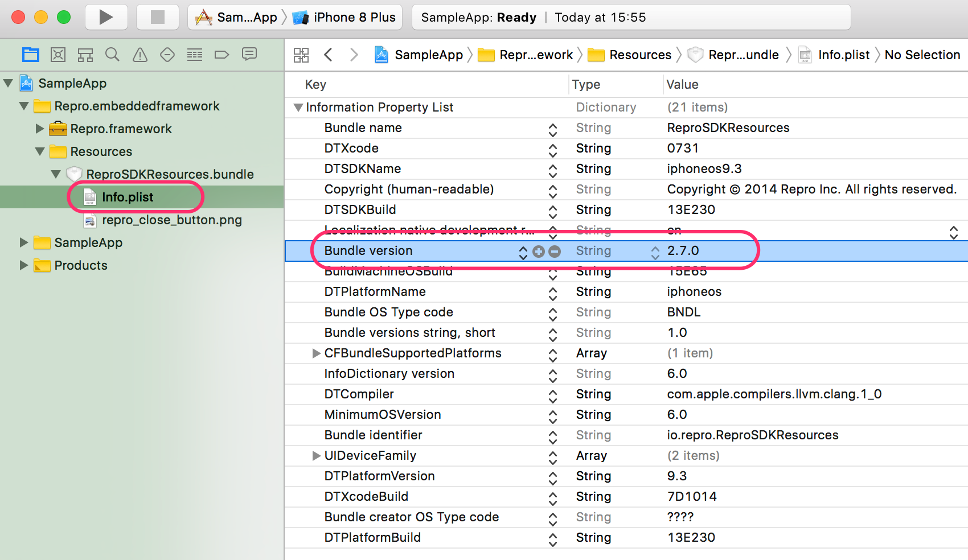Viewport: 968px width, 560px height.
Task: Expand the Products folder
Action: coord(24,265)
